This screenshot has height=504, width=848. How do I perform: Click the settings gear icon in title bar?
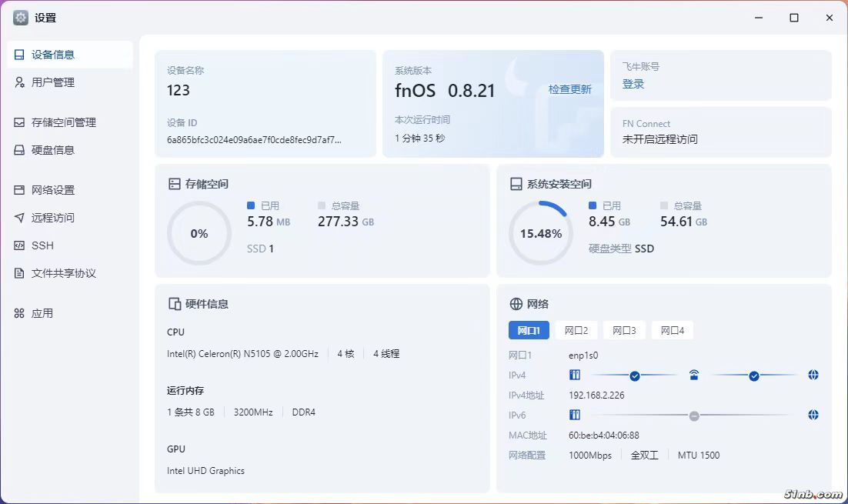pyautogui.click(x=21, y=18)
